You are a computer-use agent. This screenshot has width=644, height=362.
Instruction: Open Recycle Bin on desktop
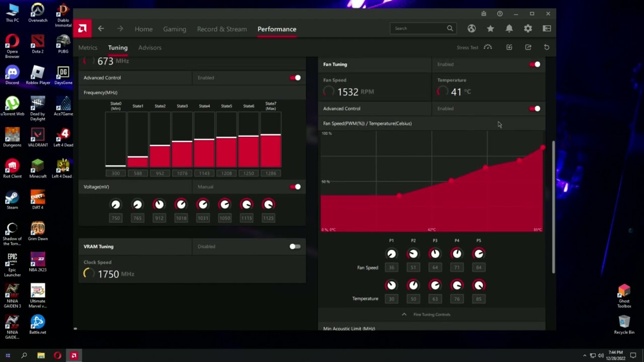(624, 325)
